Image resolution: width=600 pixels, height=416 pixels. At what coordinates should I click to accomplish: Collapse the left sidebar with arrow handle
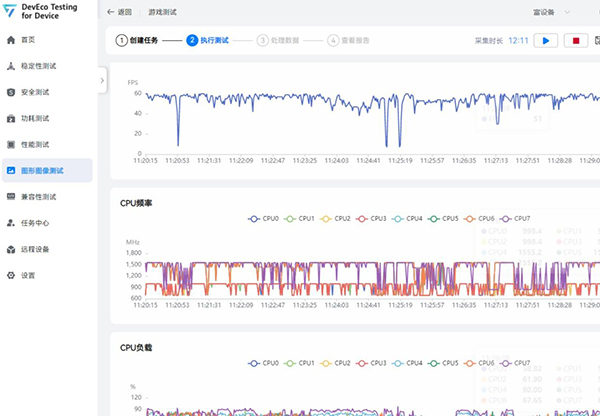tap(103, 79)
